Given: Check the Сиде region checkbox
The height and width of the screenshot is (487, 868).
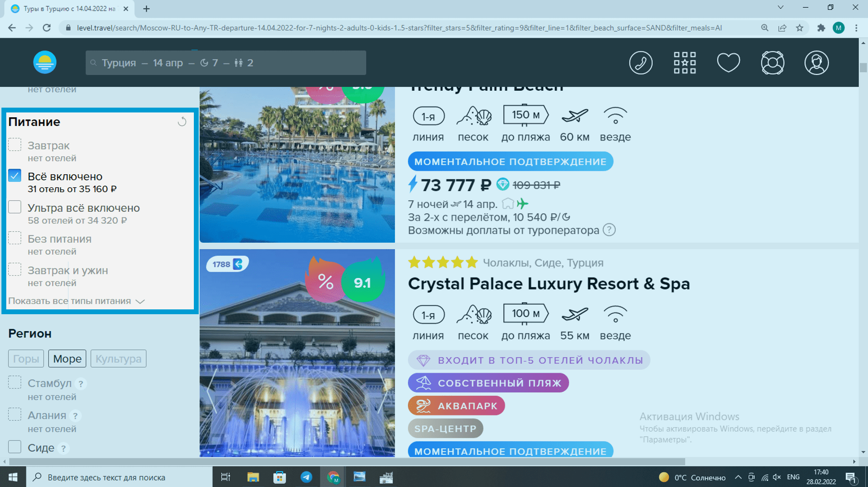Looking at the screenshot, I should pos(15,447).
